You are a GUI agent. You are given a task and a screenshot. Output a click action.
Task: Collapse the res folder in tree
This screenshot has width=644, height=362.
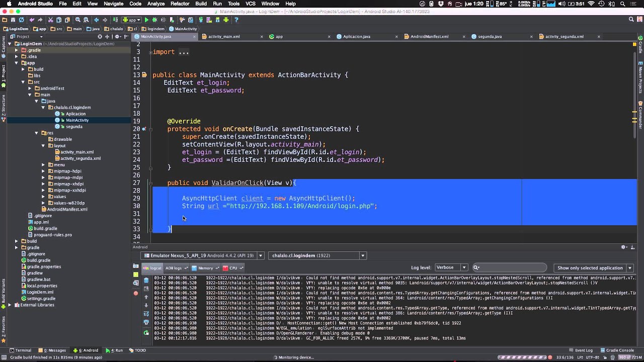[36, 133]
